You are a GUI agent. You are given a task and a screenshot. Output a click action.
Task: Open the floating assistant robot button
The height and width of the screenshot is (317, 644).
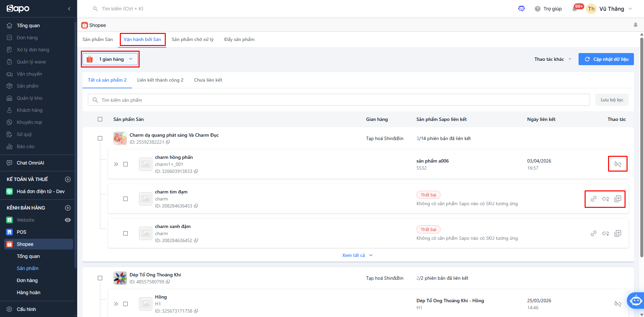(x=636, y=301)
